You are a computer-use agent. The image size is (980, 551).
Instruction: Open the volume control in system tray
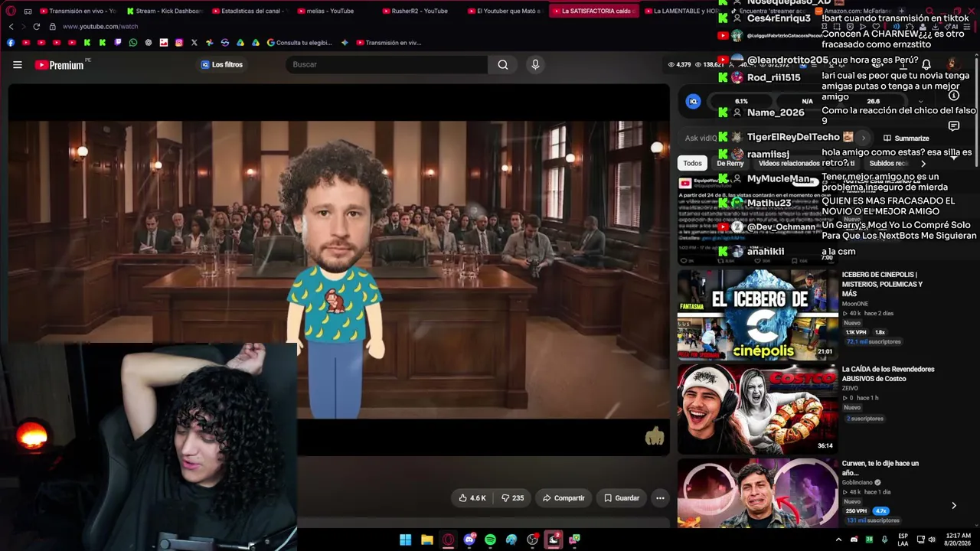coord(932,540)
